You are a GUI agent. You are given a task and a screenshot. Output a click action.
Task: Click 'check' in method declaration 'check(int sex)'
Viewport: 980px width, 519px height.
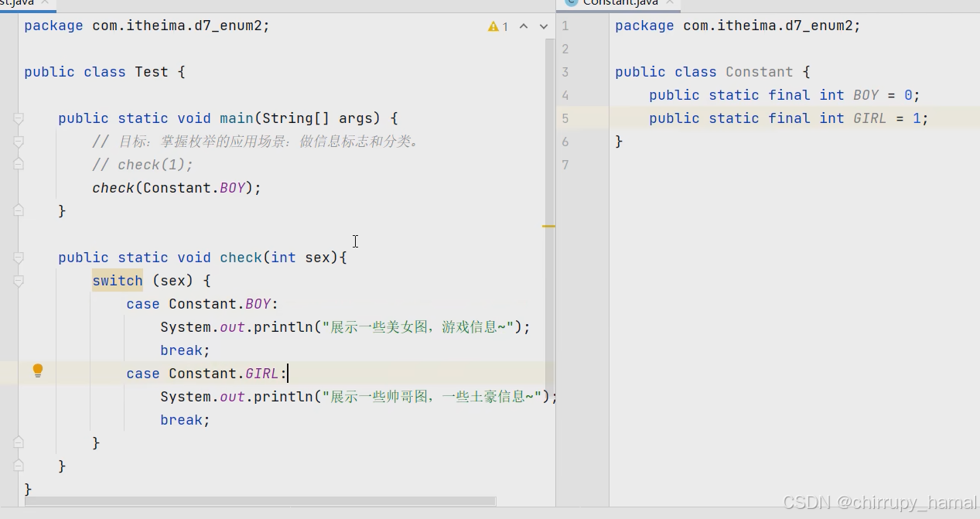241,258
